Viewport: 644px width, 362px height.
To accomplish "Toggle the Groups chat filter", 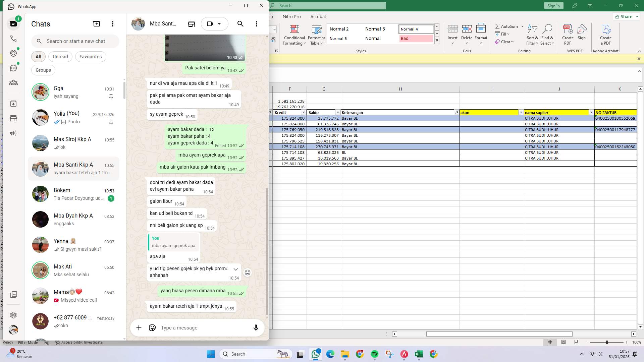I will (x=43, y=70).
